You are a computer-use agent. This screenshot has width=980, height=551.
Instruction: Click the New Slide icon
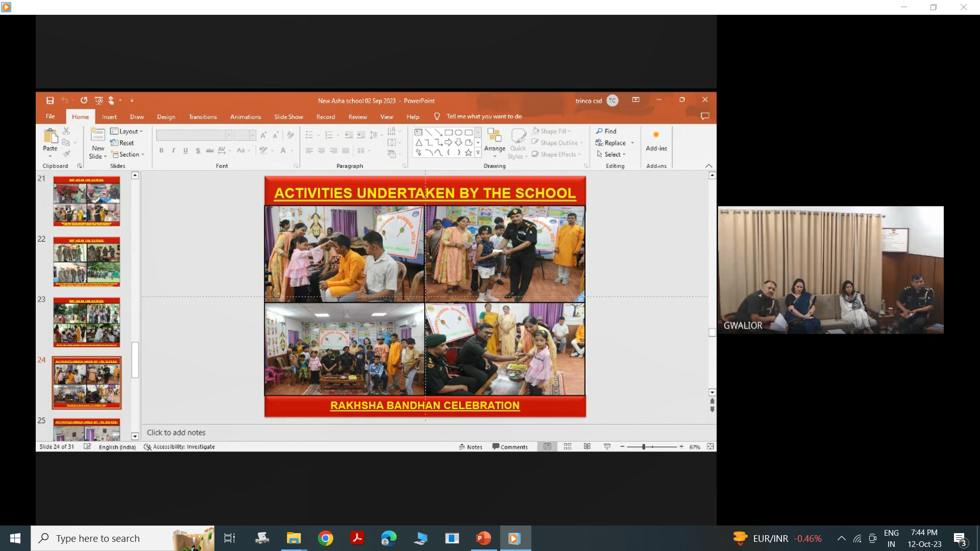[97, 135]
